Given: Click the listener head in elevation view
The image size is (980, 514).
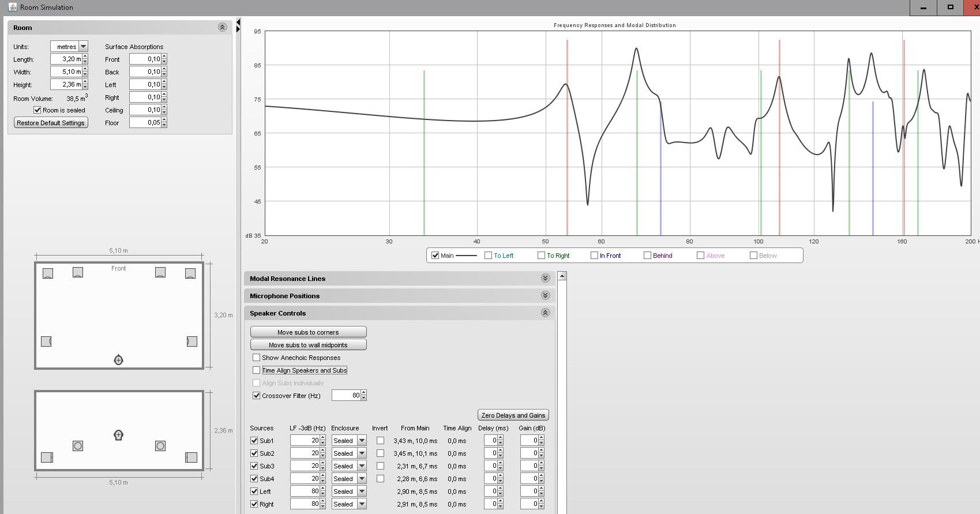Looking at the screenshot, I should (x=118, y=435).
